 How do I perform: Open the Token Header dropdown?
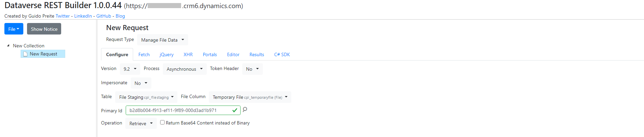click(x=252, y=69)
